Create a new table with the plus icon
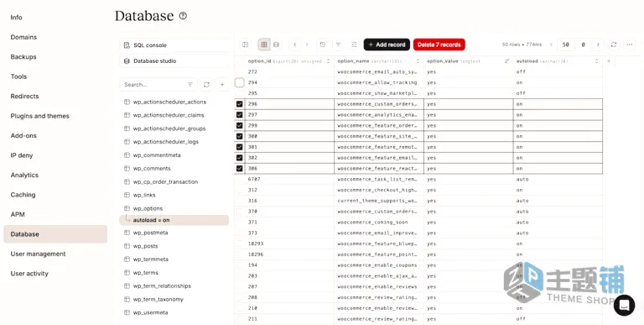Screen dimensions: 644x325 pyautogui.click(x=222, y=84)
